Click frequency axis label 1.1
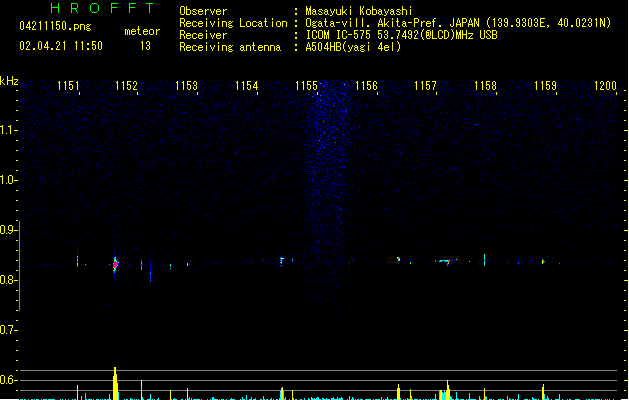 click(x=8, y=130)
